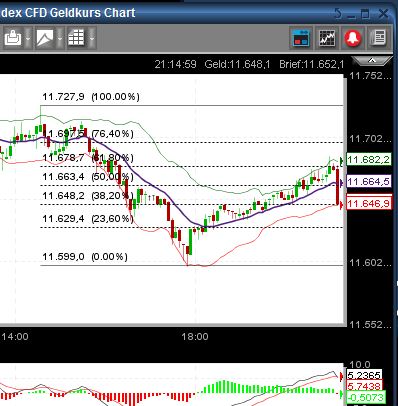This screenshot has height=406, width=398.
Task: Click the Brief:11.652,1 ask quote
Action: [312, 64]
